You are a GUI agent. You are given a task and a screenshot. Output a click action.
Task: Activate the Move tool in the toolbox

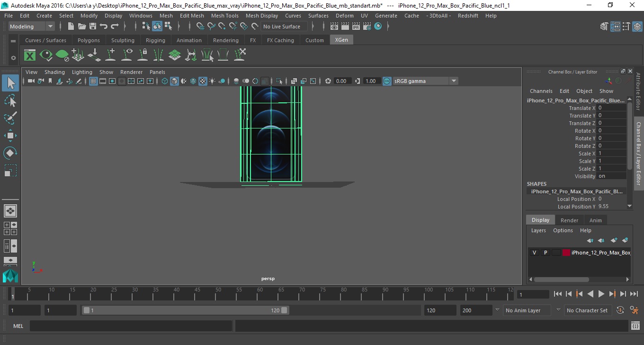(10, 136)
